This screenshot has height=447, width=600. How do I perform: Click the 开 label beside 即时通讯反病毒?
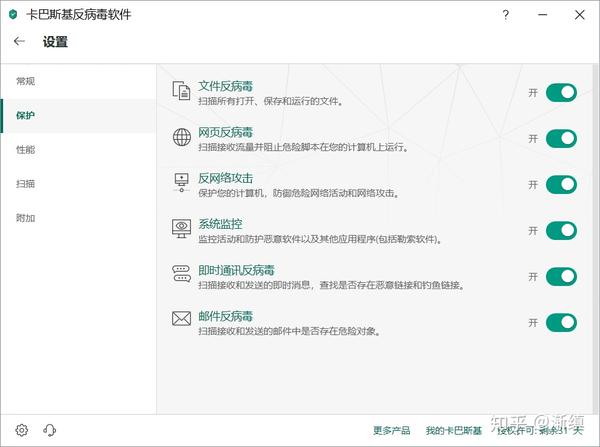(x=533, y=277)
